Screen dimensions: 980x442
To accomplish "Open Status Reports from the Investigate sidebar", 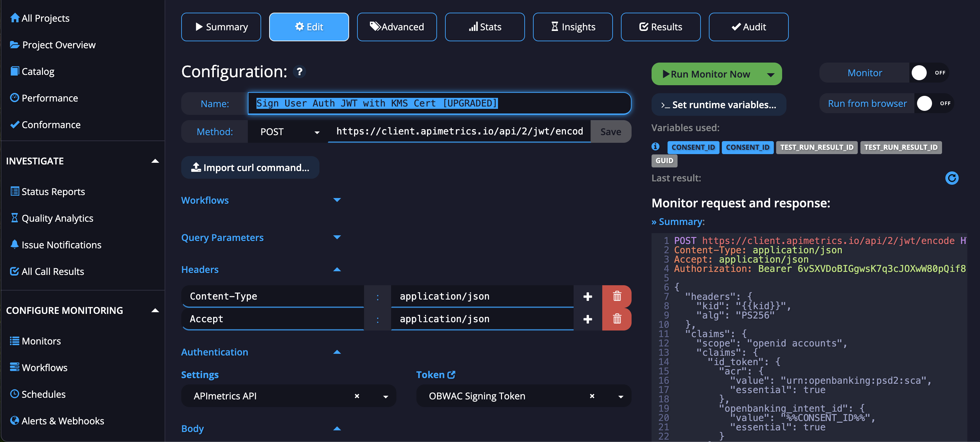I will pos(53,192).
